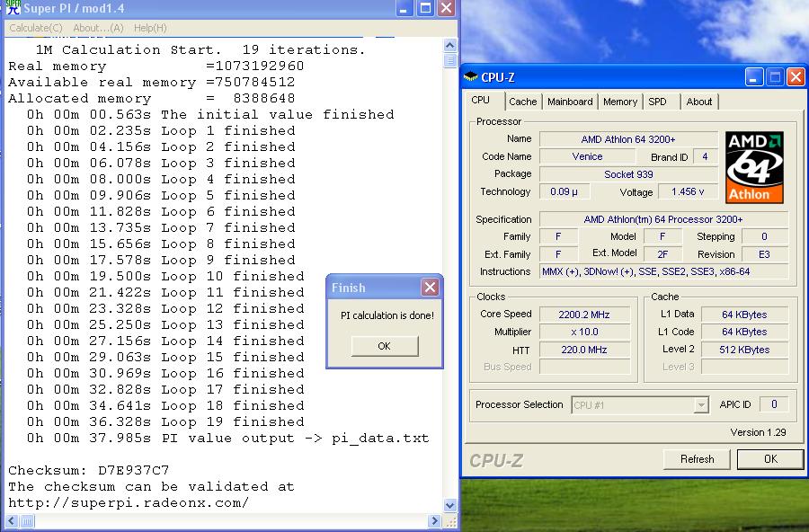
Task: Minimize the Super PI window
Action: tap(404, 8)
